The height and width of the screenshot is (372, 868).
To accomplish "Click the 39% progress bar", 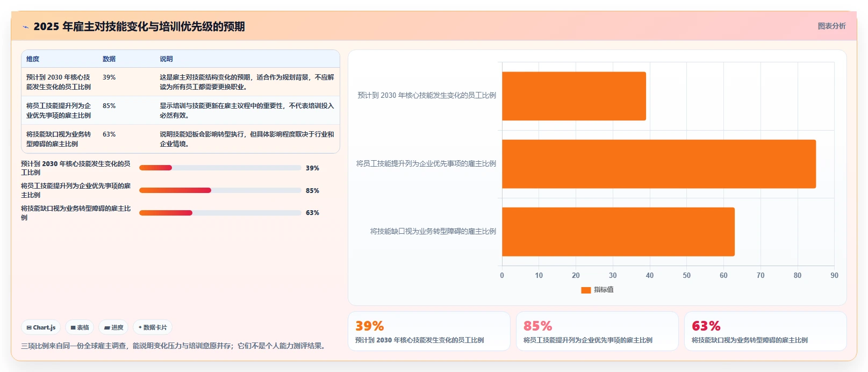I will 220,168.
